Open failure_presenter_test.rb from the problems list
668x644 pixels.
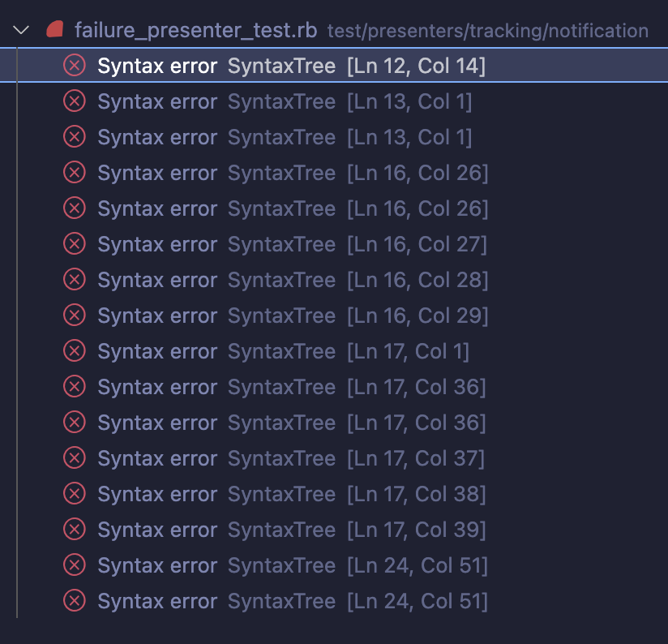(x=196, y=31)
